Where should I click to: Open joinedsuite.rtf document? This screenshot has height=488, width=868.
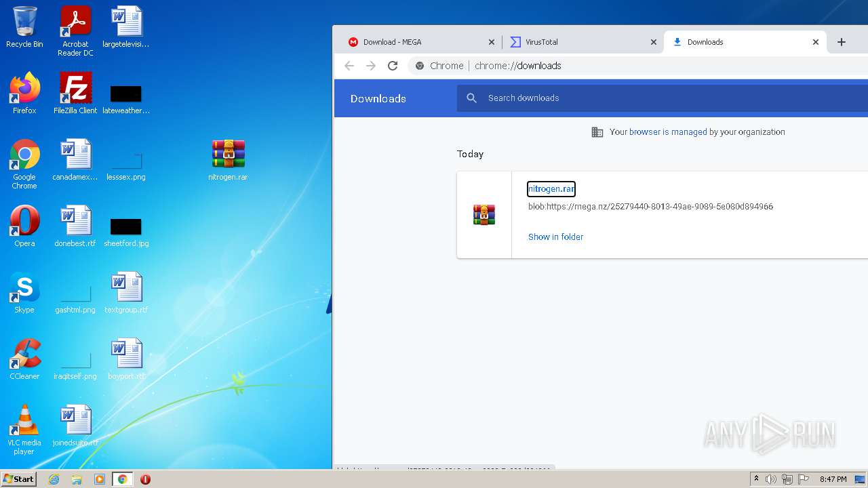tap(75, 426)
